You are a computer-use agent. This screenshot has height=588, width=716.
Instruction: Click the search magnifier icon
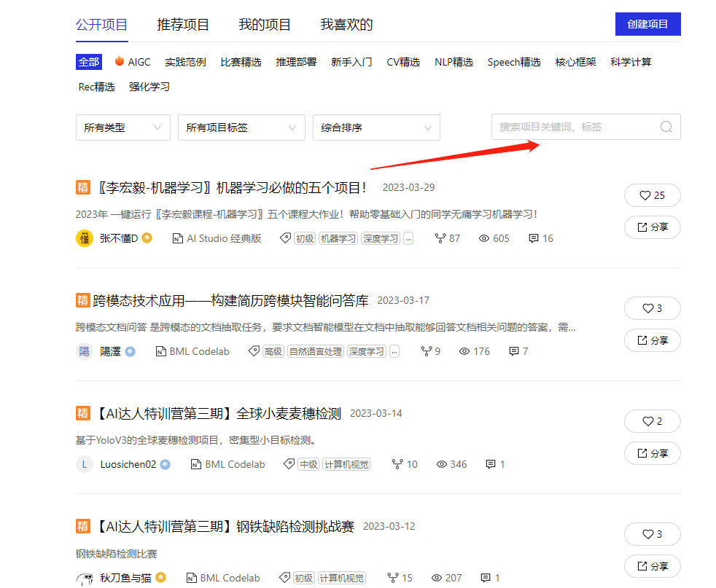666,127
